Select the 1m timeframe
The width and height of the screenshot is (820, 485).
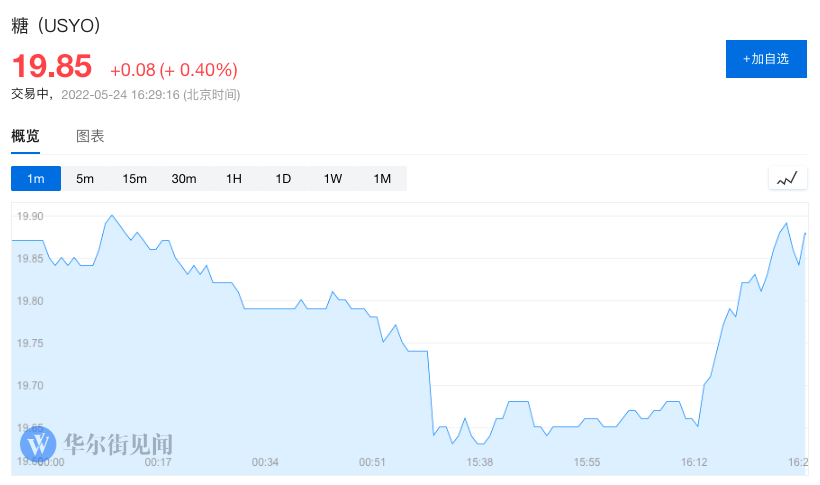point(36,179)
